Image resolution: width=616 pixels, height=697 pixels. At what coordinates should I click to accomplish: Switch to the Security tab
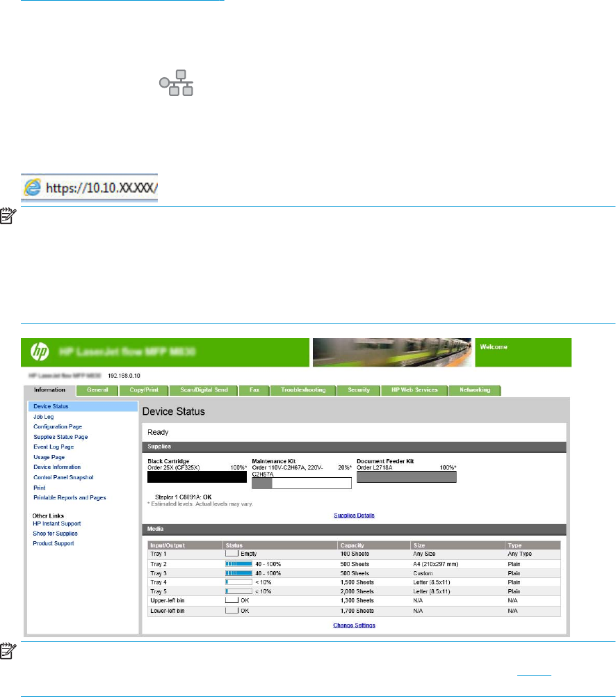[359, 390]
